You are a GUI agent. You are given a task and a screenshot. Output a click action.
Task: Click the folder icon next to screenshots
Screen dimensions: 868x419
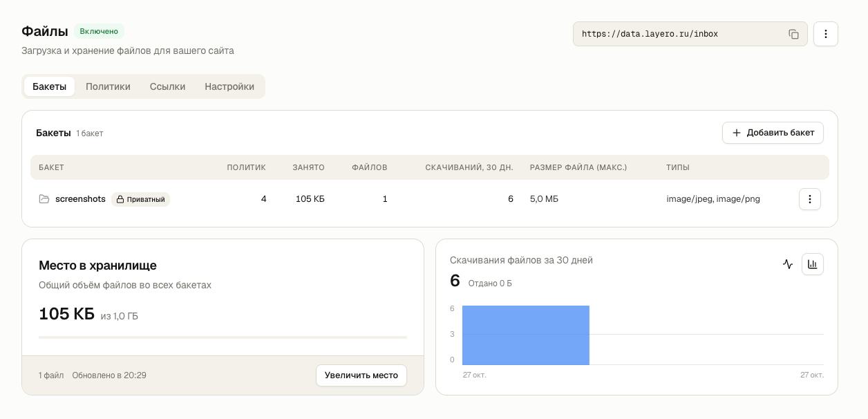point(44,199)
